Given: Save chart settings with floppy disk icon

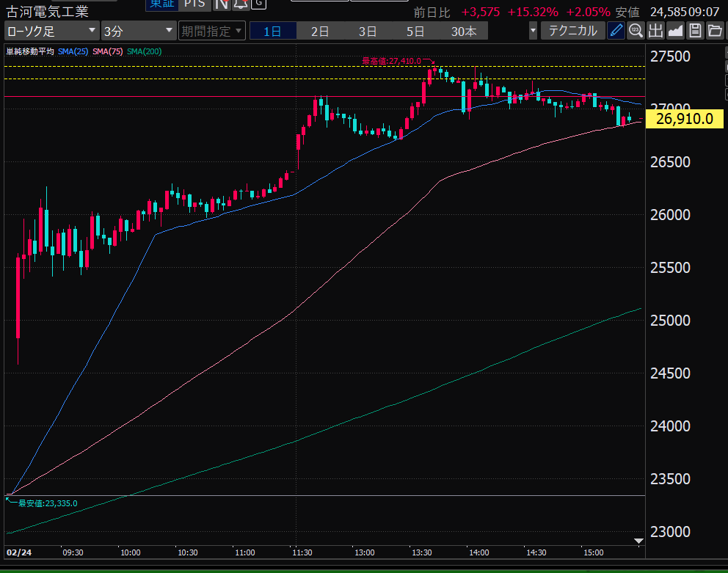Looking at the screenshot, I should (694, 31).
